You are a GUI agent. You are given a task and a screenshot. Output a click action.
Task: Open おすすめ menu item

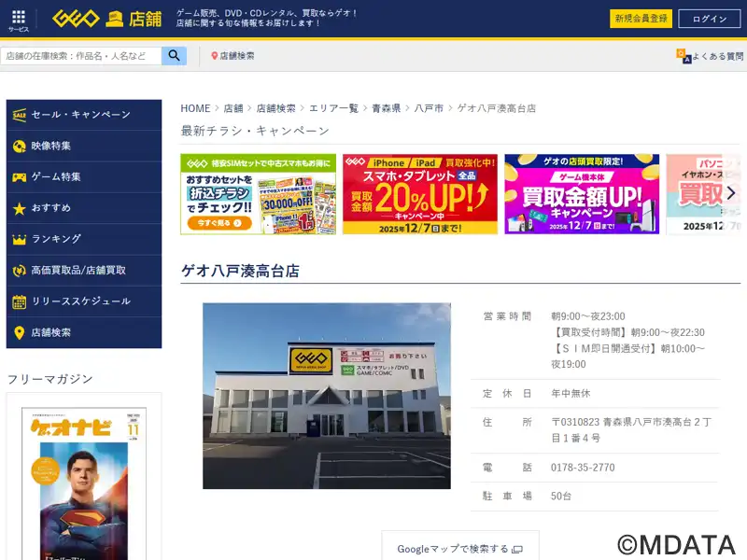click(84, 208)
